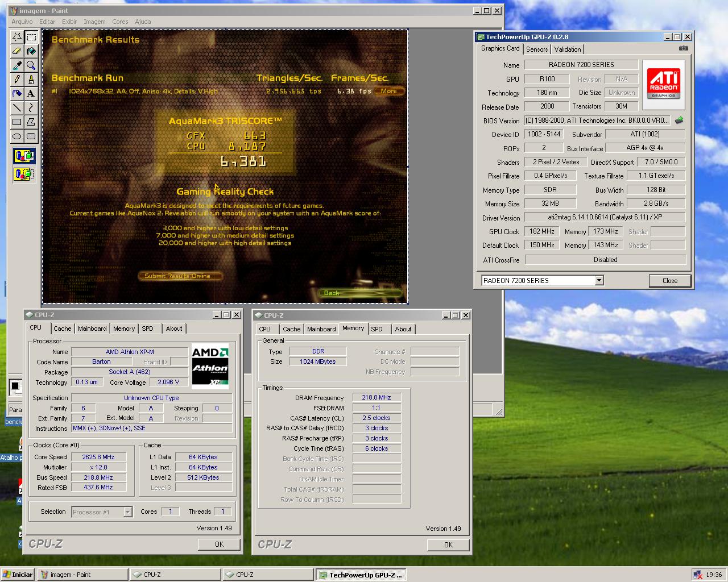Select the Free-Form Select tool in Paint
Screen dimensions: 728x582
(17, 37)
